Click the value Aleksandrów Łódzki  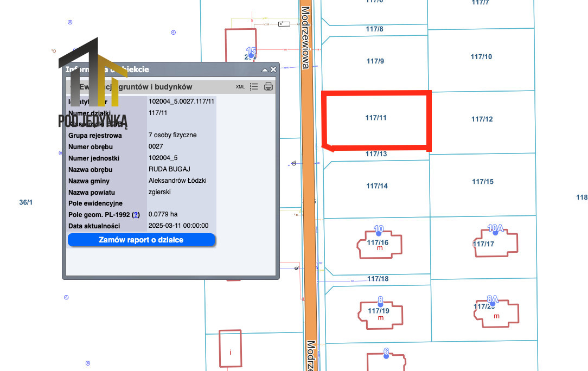coord(177,181)
